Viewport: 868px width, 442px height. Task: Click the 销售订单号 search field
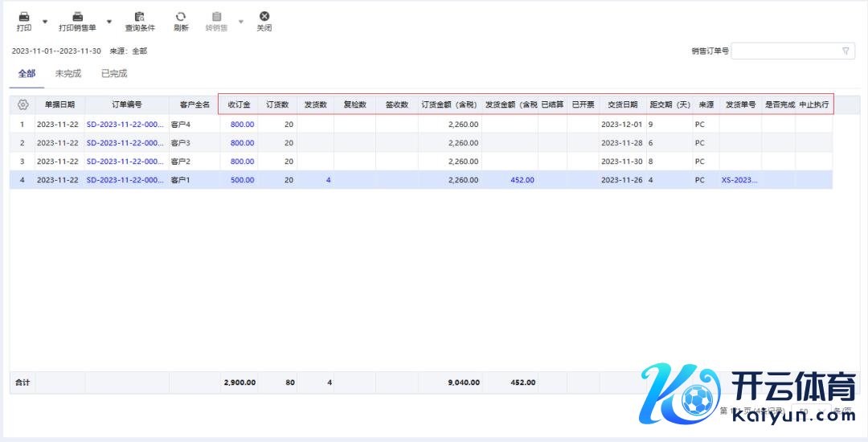[784, 51]
